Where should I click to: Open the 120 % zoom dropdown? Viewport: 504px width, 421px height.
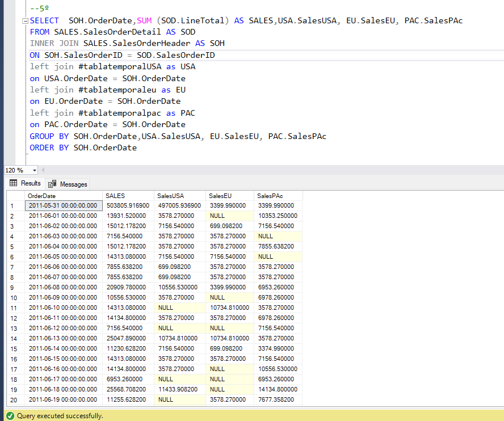coord(34,170)
